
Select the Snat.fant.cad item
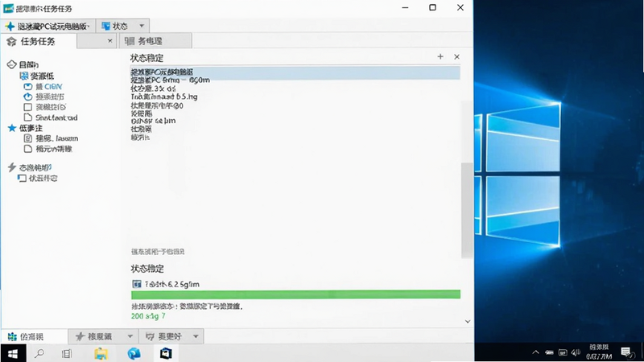coord(56,117)
